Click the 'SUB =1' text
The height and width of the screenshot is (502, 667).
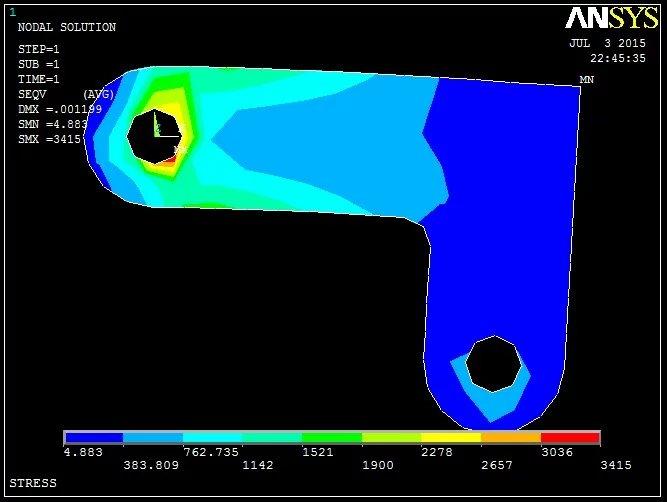38,64
